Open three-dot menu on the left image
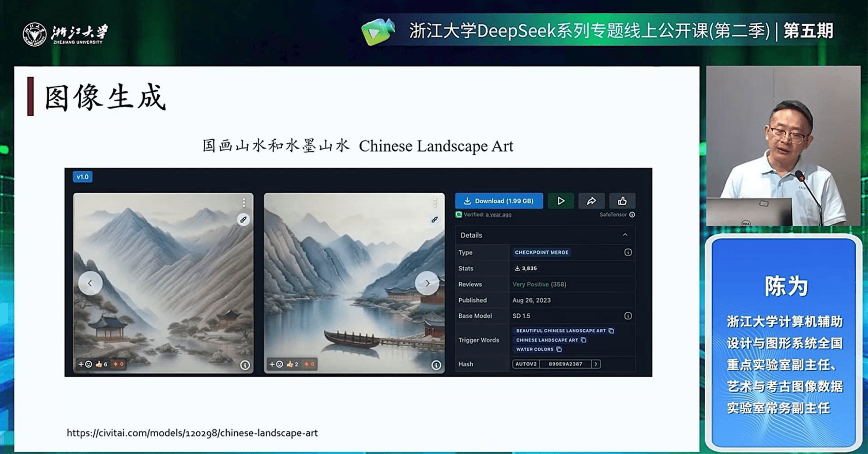The width and height of the screenshot is (868, 454). [244, 203]
